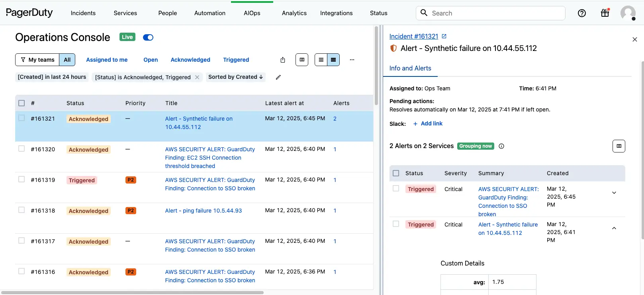Open the Automation menu
644x295 pixels.
pyautogui.click(x=210, y=13)
